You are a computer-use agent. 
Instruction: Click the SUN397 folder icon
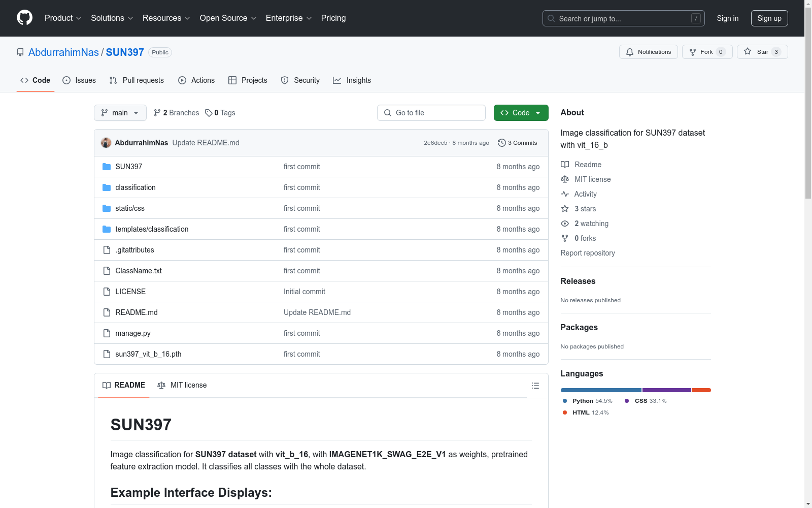coord(107,167)
